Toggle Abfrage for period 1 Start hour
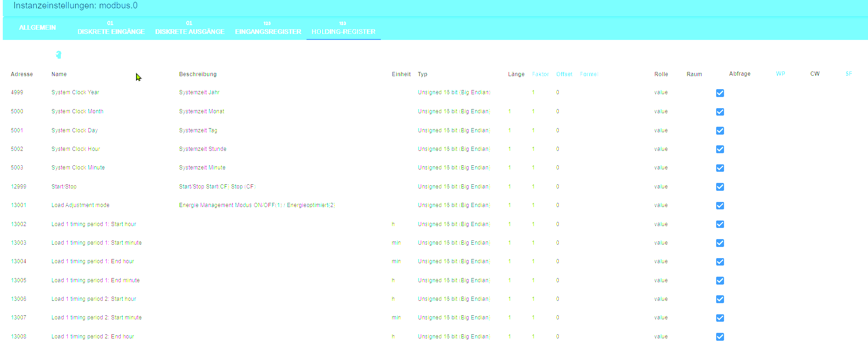This screenshot has width=868, height=344. point(720,224)
